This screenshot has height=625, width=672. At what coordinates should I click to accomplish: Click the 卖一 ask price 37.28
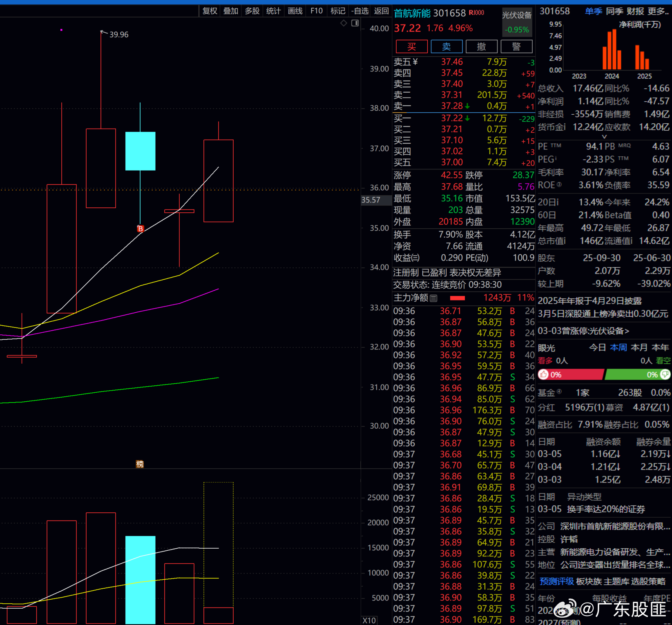coord(452,106)
